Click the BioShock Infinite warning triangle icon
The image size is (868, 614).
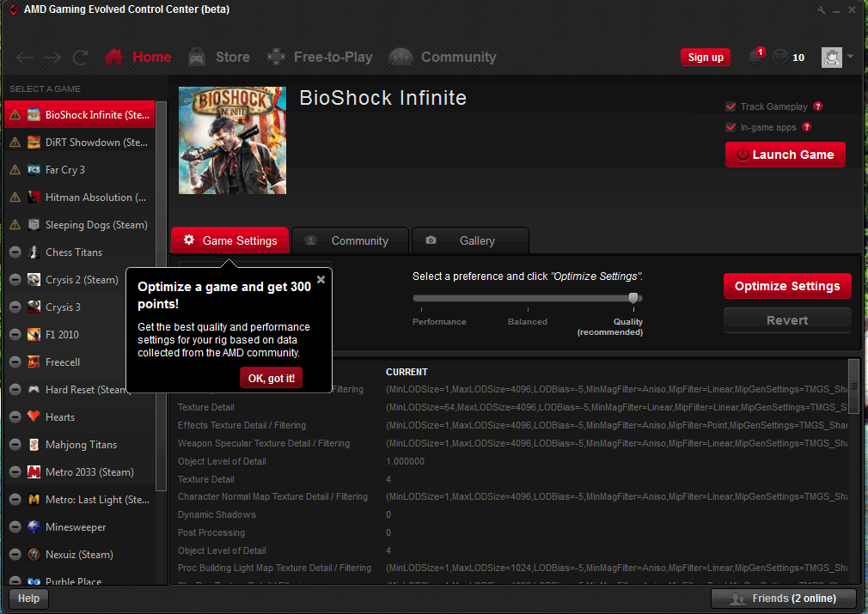(x=15, y=114)
